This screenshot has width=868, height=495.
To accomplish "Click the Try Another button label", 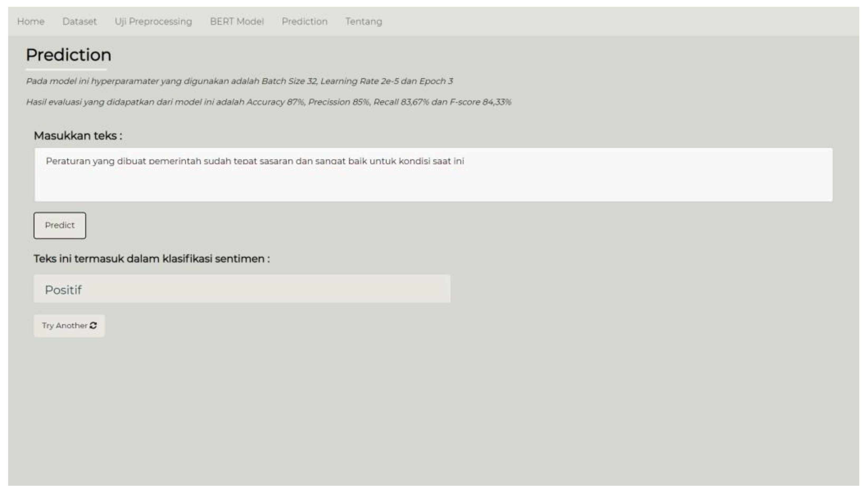I will [65, 325].
